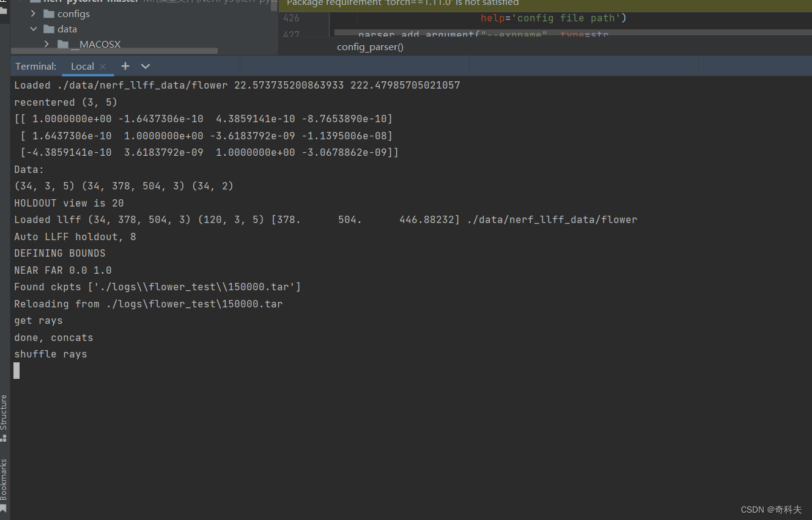Click the 'Terminal:' panel label

[36, 66]
